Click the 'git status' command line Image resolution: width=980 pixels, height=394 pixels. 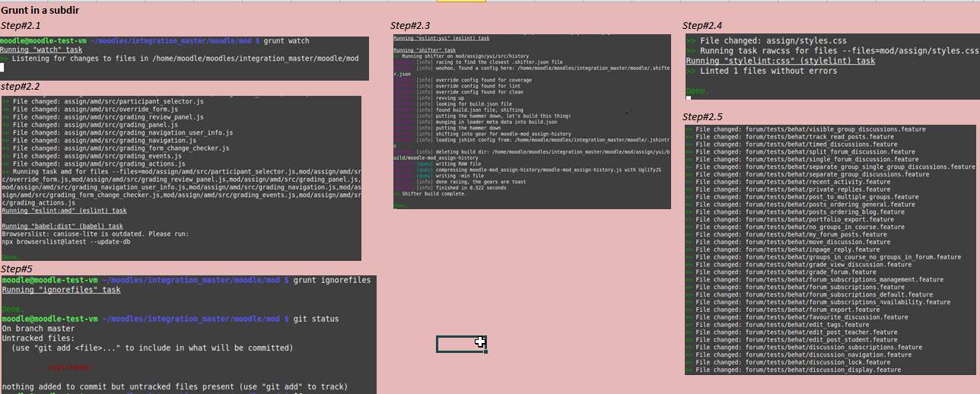click(x=316, y=319)
